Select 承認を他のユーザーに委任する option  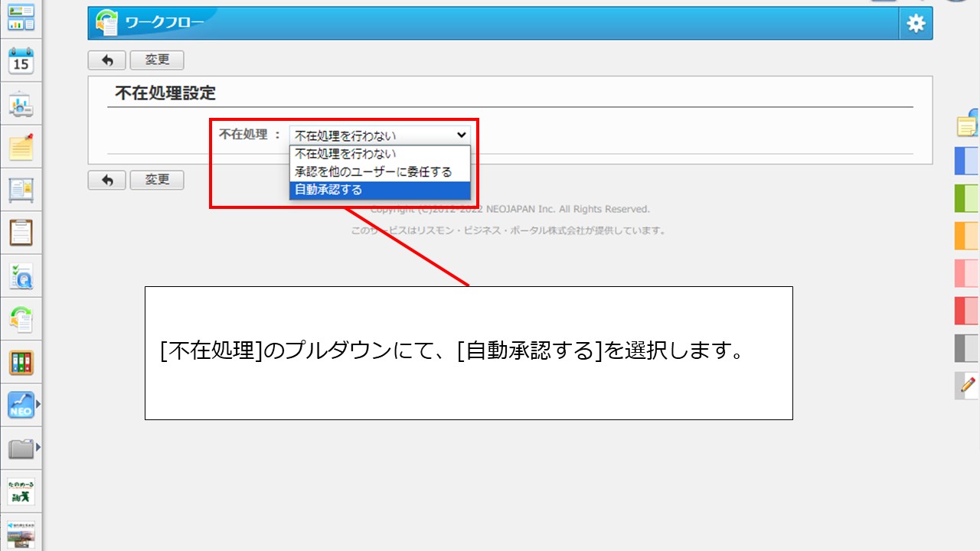click(x=380, y=172)
